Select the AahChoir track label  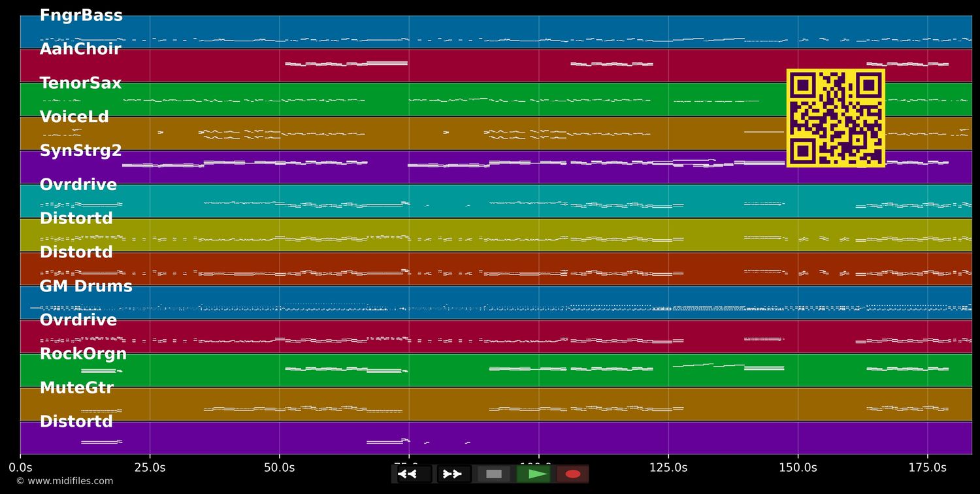pyautogui.click(x=80, y=50)
